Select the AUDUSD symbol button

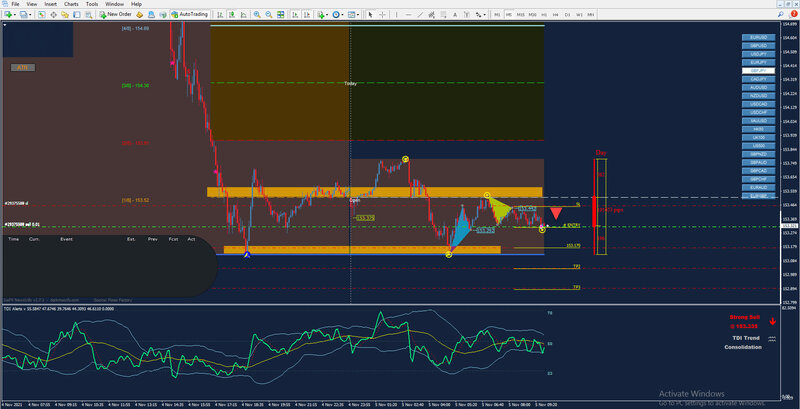759,87
